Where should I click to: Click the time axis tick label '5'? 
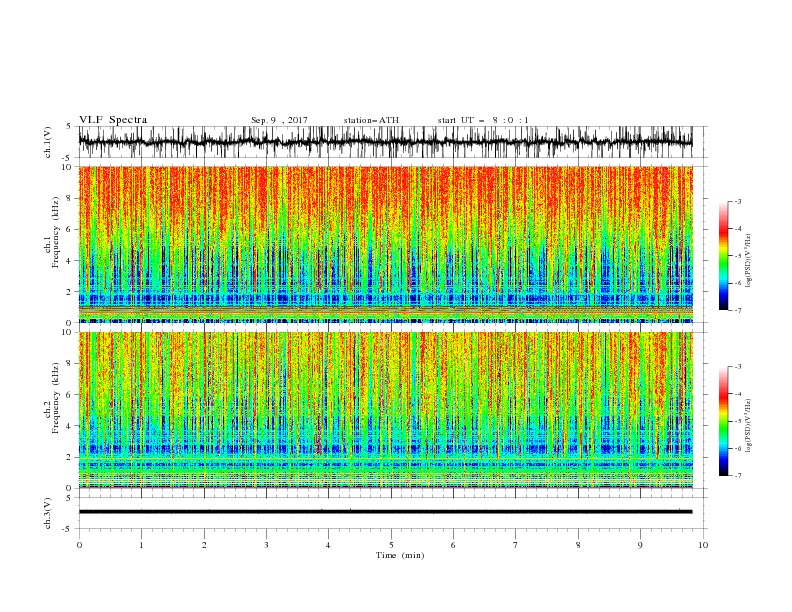point(391,545)
